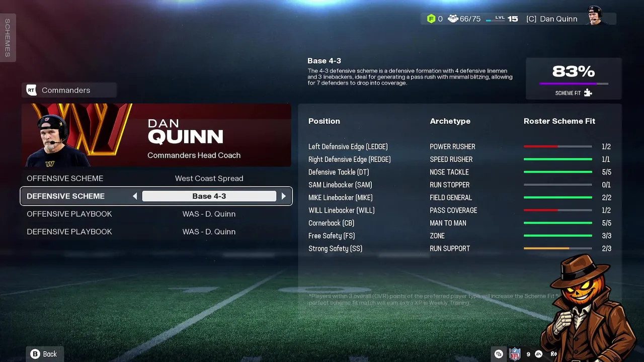
Task: Click the 66/75 roster count
Action: click(470, 19)
